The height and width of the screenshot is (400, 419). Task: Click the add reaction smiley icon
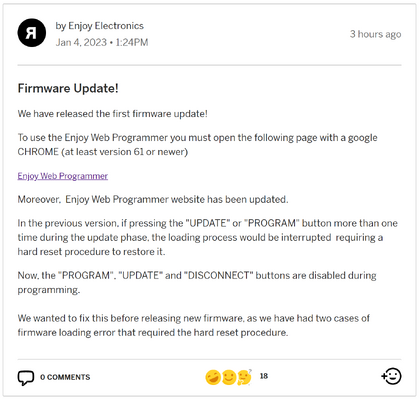(x=391, y=376)
